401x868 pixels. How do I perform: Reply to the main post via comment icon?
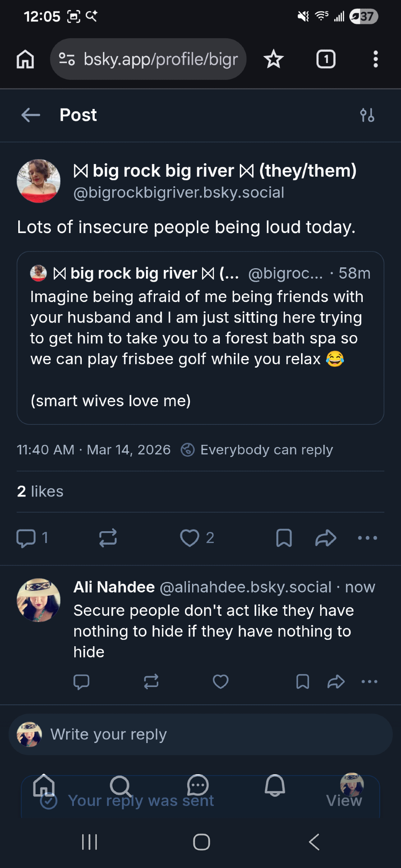[x=26, y=538]
